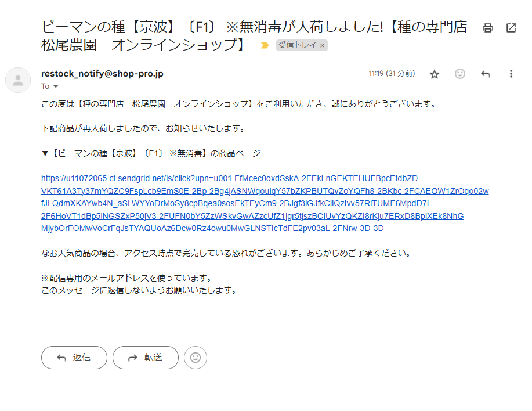Click the line このメッセージに返信しないようお願いいたします。
Screen dimensions: 532x411
[x=139, y=290]
